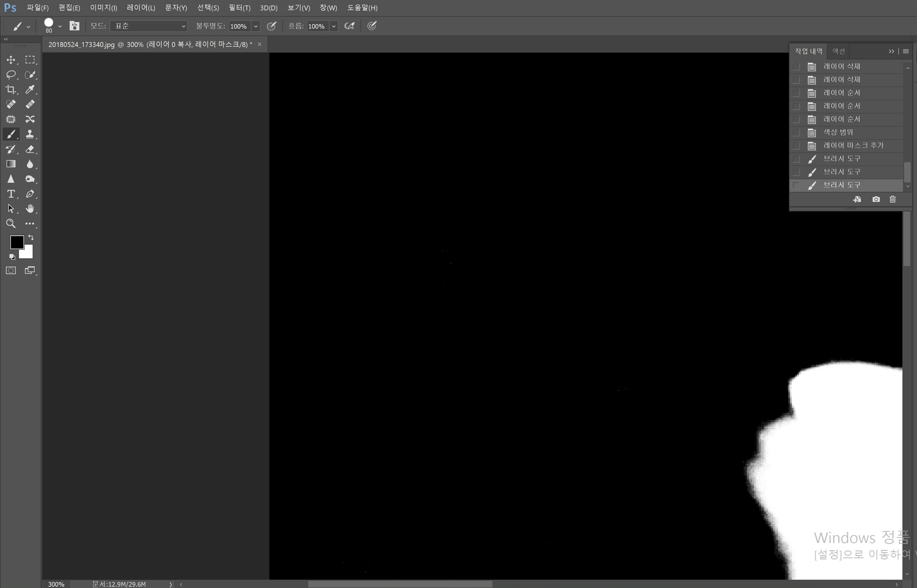Toggle history brush source for 색상 범위
This screenshot has width=917, height=588.
796,133
